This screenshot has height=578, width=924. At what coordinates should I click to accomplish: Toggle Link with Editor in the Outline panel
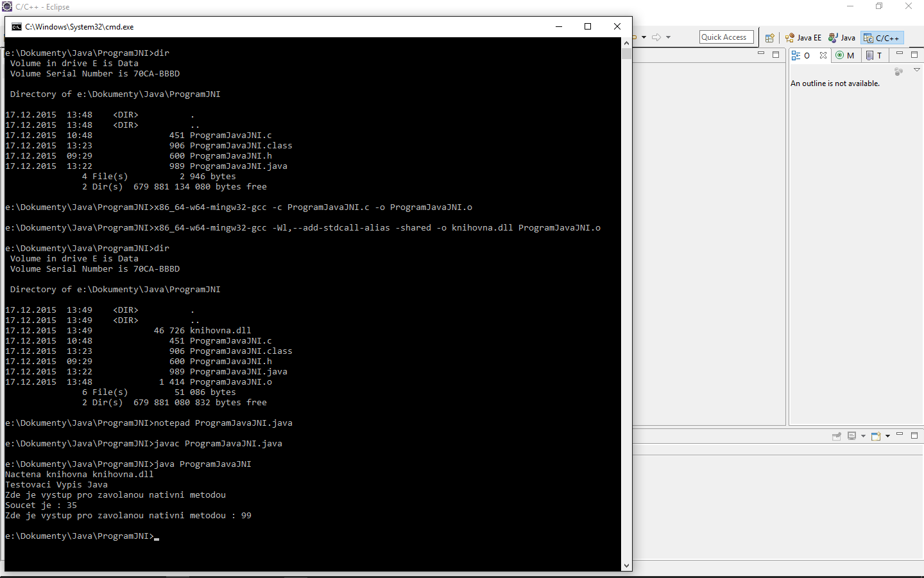click(898, 72)
